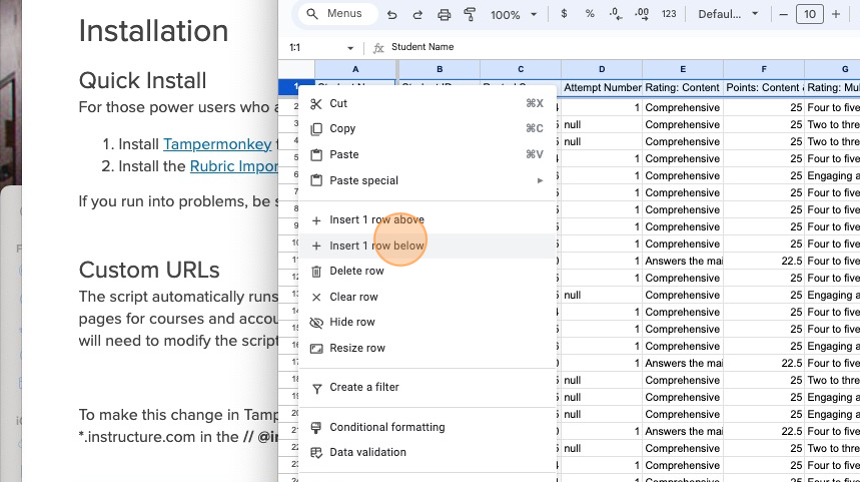
Task: Click the increase decimal places icon
Action: tap(642, 14)
